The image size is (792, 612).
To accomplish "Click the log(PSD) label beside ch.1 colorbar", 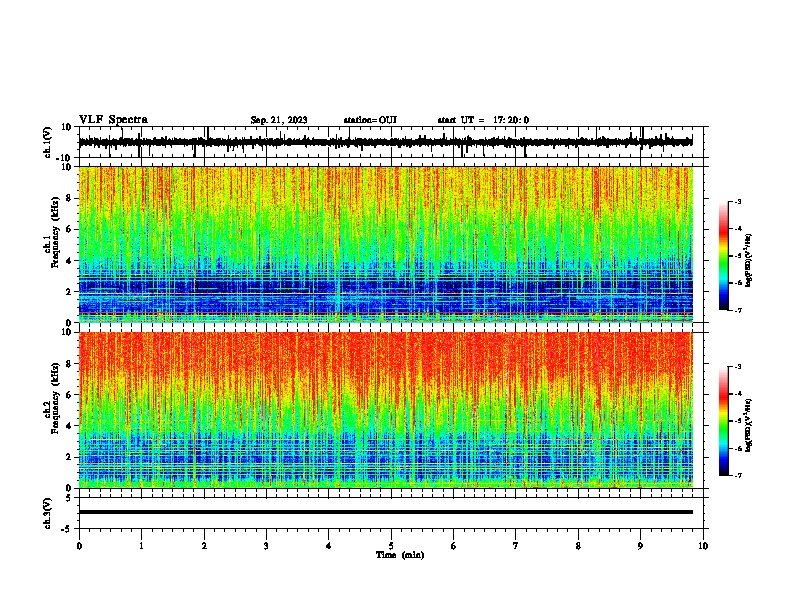I will coord(749,260).
